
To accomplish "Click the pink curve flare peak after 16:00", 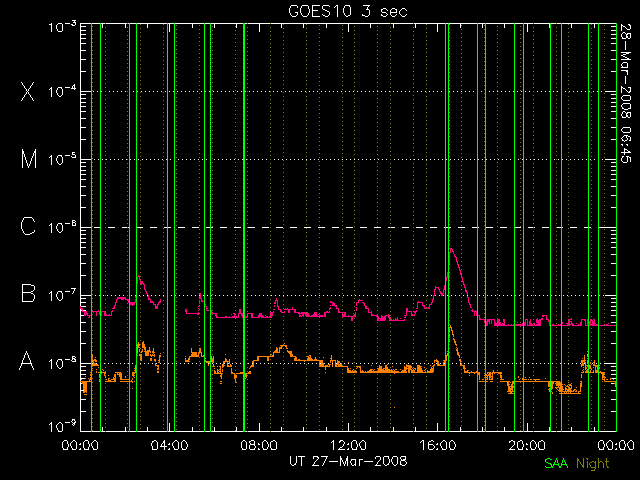I will tap(451, 249).
